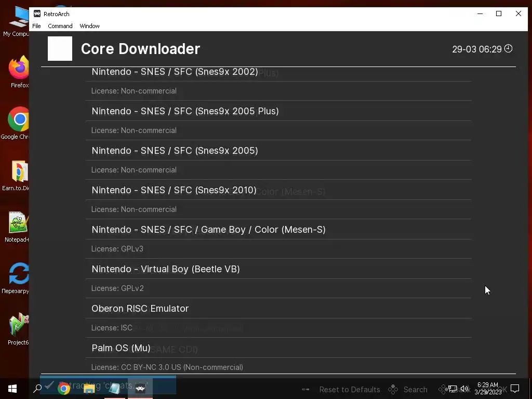
Task: Select Mesen-S SNES Game Boy core
Action: 278,229
